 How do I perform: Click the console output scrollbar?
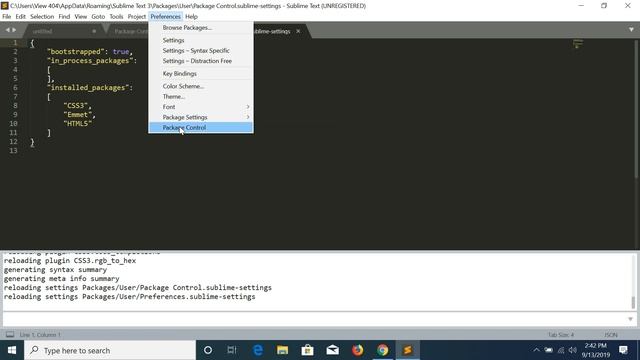633,302
